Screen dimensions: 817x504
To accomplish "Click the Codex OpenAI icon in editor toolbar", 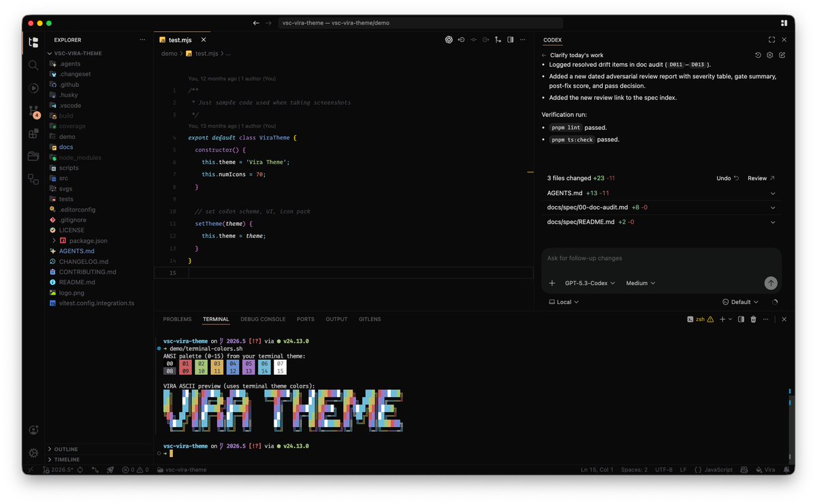I will (x=449, y=39).
